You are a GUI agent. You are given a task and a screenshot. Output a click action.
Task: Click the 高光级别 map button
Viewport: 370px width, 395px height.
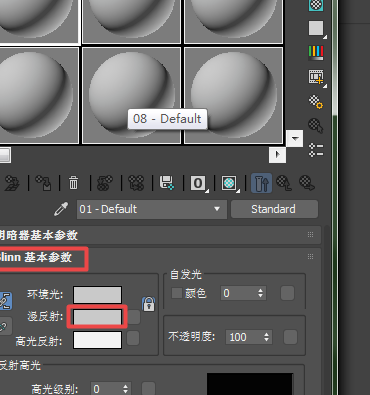point(148,389)
